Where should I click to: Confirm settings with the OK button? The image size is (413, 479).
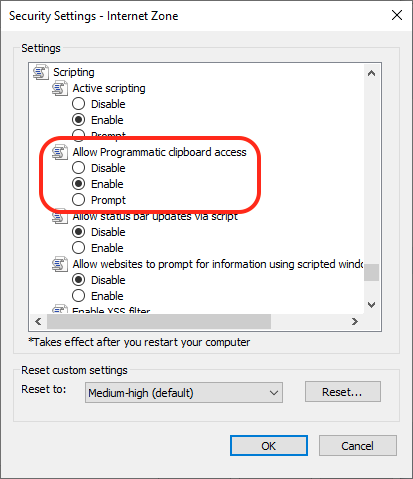269,446
